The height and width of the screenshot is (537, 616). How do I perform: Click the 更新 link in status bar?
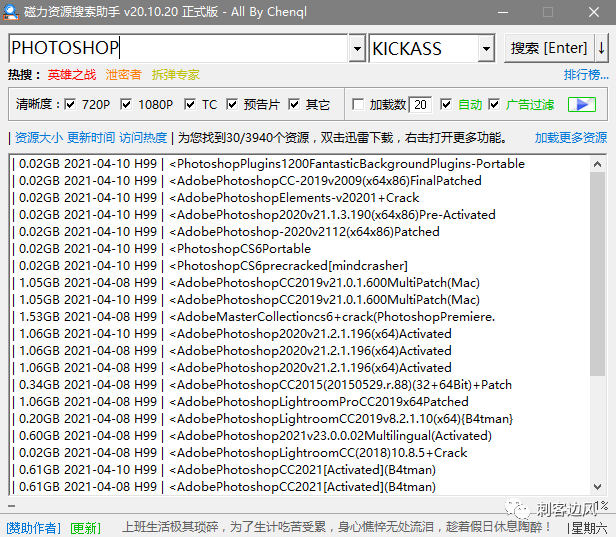85,528
